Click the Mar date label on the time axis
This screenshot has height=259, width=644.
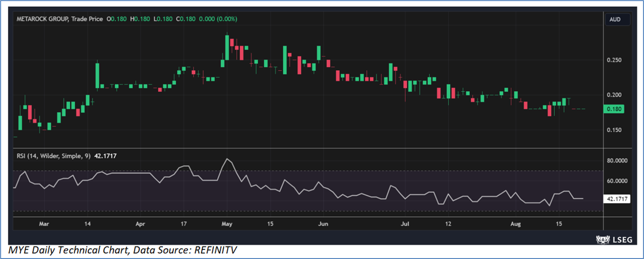tap(44, 223)
